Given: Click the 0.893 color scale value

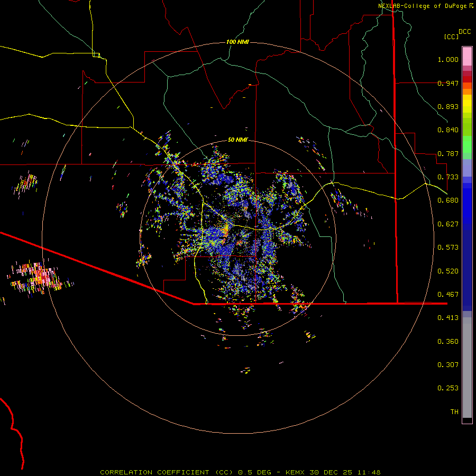Looking at the screenshot, I should [x=448, y=106].
